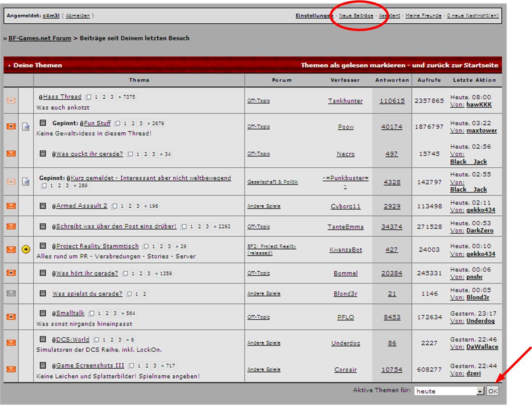The image size is (532, 405).
Task: Open the Game Screenshots III thread
Action: coord(90,366)
